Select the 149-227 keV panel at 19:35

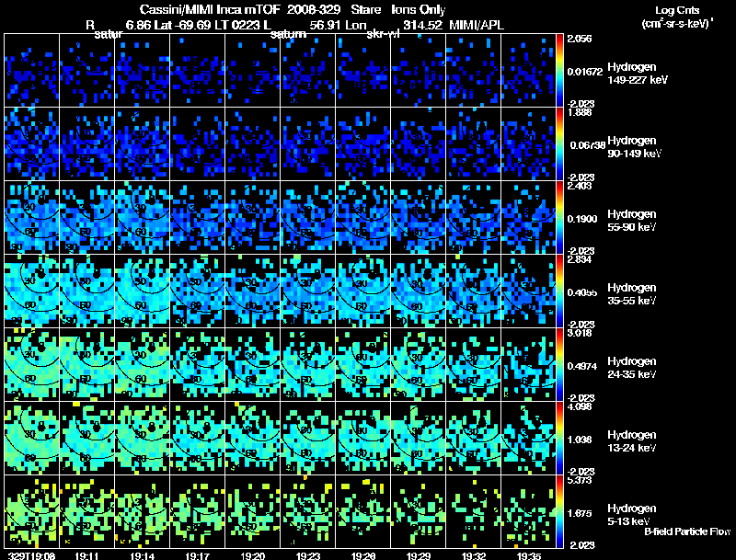[528, 71]
